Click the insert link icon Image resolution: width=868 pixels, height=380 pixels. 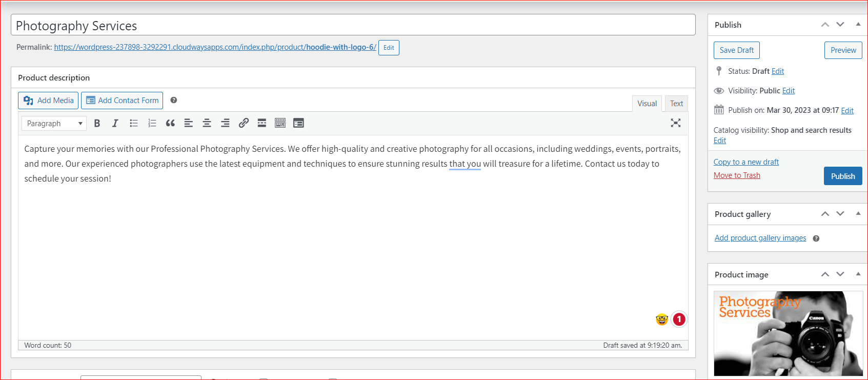point(244,123)
